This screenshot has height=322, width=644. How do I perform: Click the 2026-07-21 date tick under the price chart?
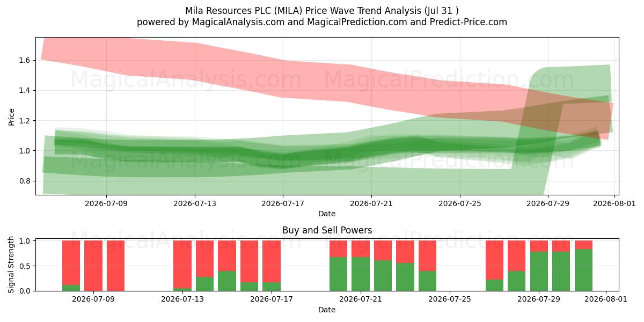point(371,204)
